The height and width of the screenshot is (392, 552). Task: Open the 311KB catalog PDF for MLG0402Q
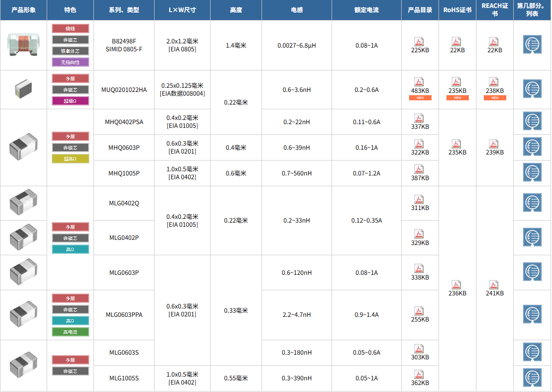419,200
